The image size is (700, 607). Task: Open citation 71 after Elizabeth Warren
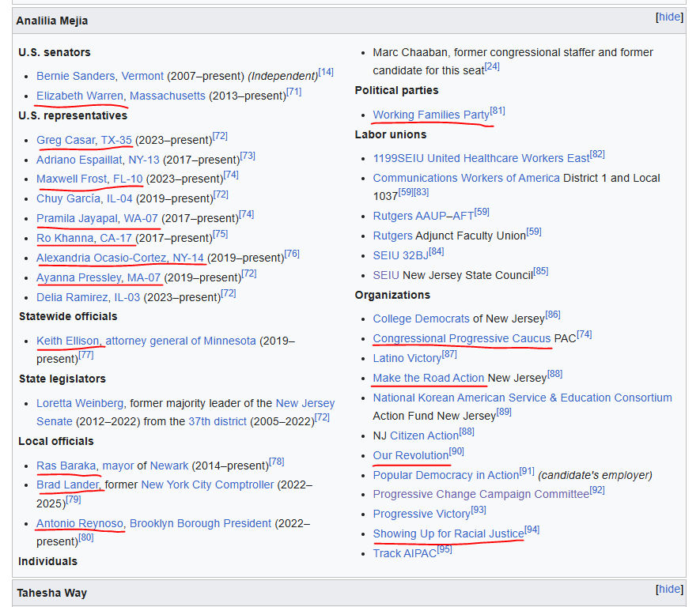(x=293, y=92)
